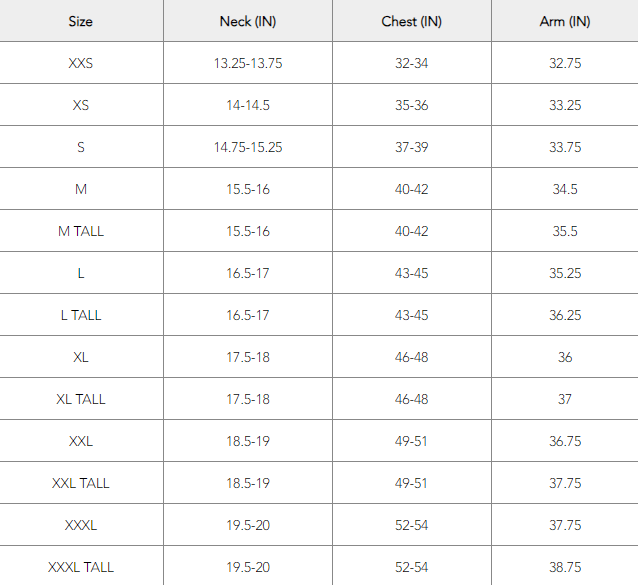Click the XXXL TALL size label
This screenshot has width=638, height=585.
(81, 567)
